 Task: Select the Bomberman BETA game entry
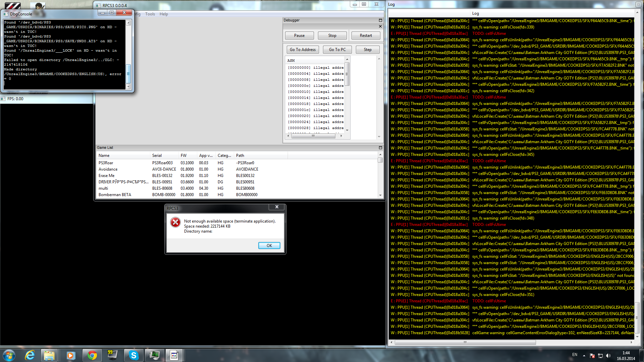(115, 195)
